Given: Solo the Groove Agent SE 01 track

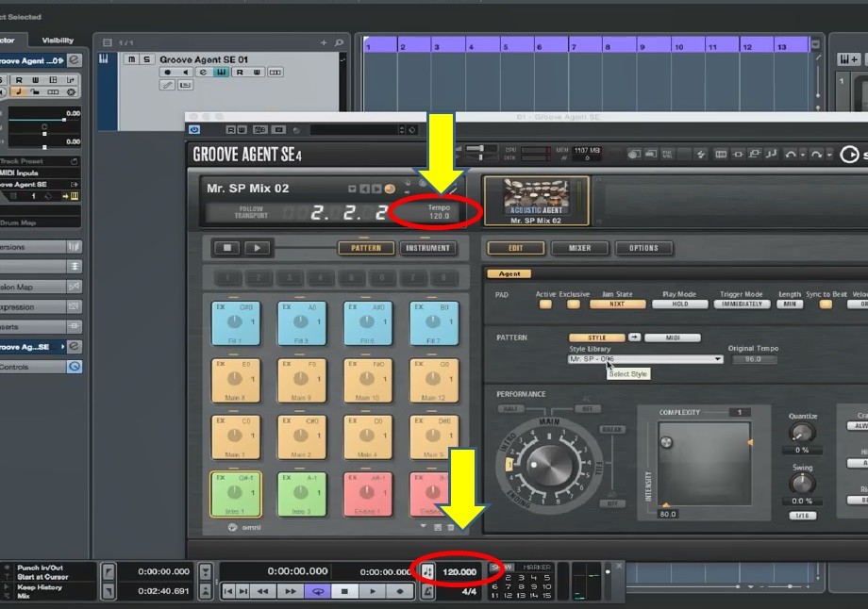Looking at the screenshot, I should 146,59.
